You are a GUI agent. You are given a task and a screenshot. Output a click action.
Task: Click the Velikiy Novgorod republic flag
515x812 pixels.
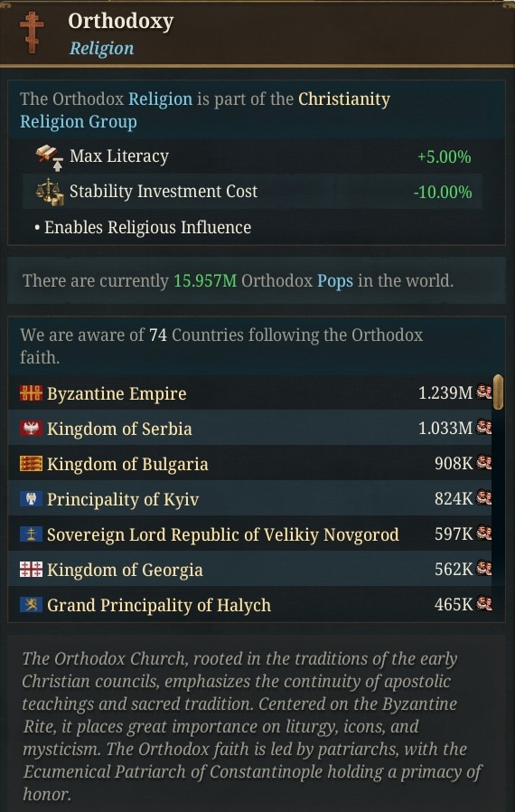pos(31,534)
